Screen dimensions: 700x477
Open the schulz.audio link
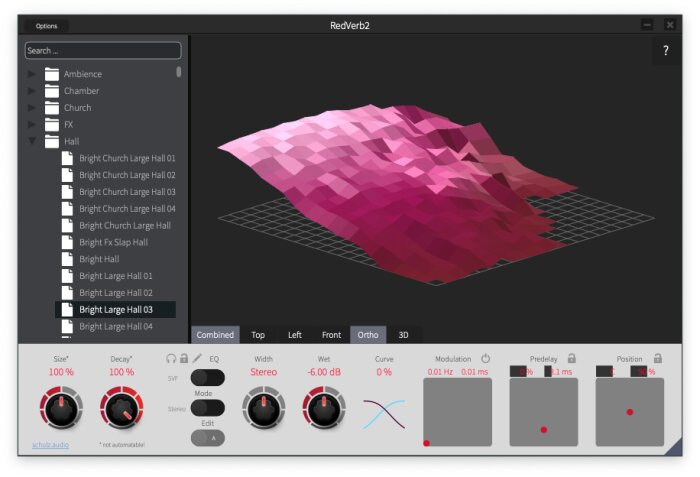(50, 445)
